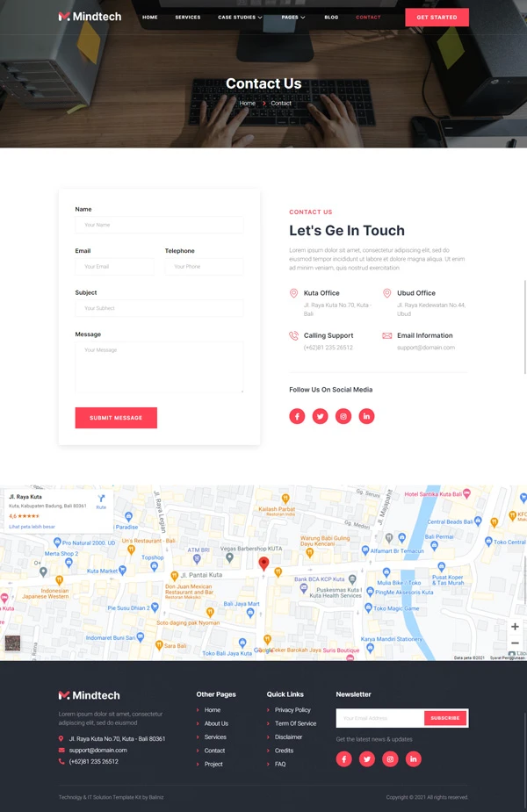
Task: Open Credits quick link
Action: click(284, 751)
